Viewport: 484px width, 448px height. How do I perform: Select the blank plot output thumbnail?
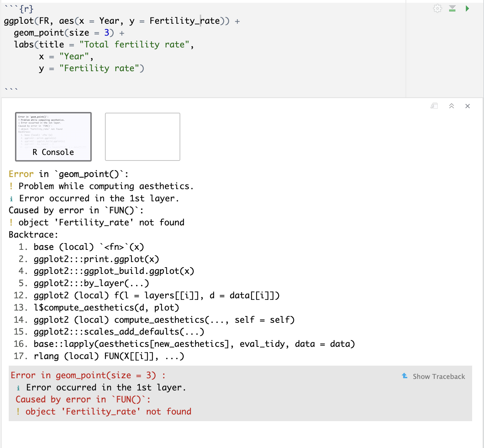click(x=143, y=137)
